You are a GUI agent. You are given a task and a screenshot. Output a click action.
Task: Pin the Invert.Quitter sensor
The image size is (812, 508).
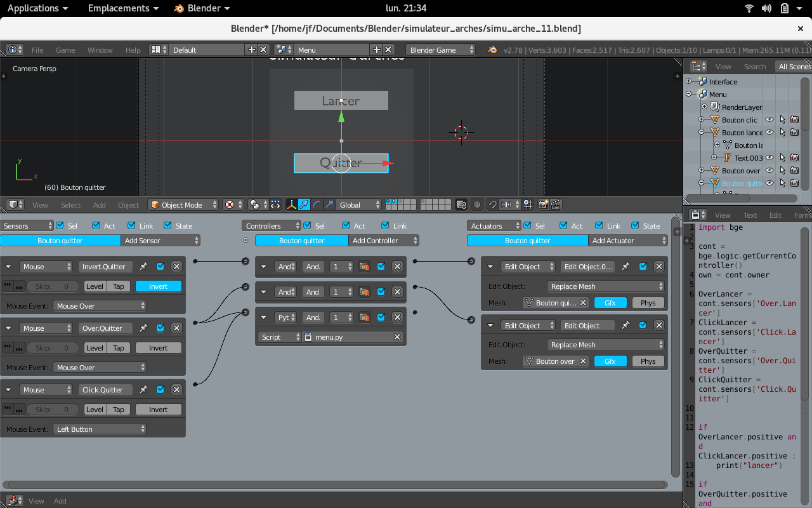point(143,267)
